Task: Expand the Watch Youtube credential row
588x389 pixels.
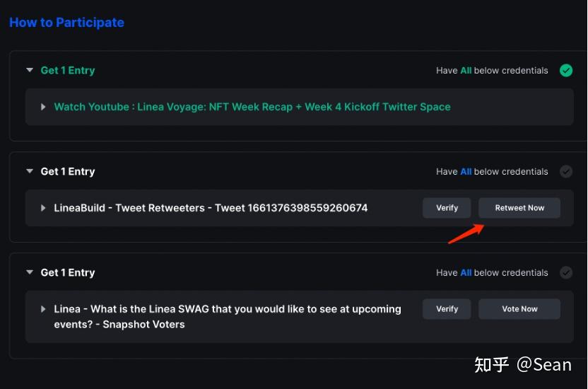Action: pyautogui.click(x=43, y=107)
